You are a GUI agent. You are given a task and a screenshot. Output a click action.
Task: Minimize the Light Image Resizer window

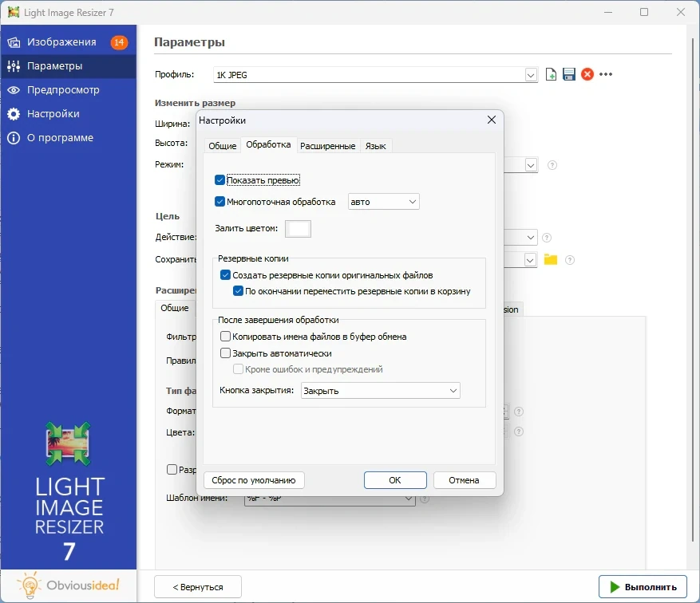tap(608, 12)
